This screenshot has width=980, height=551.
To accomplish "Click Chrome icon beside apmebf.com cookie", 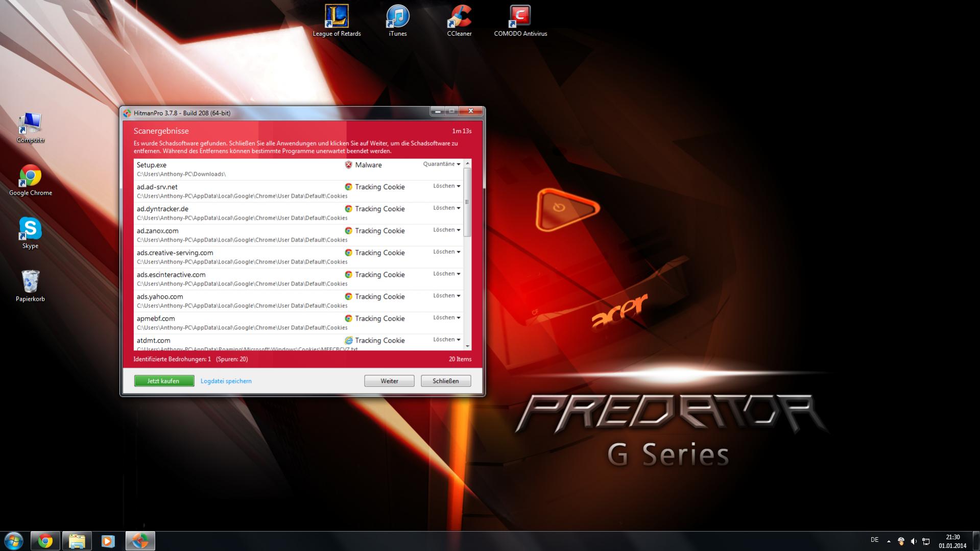I will [x=348, y=319].
